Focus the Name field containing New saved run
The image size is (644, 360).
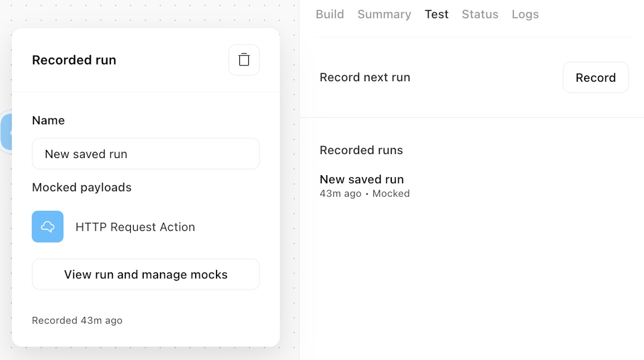pyautogui.click(x=146, y=154)
